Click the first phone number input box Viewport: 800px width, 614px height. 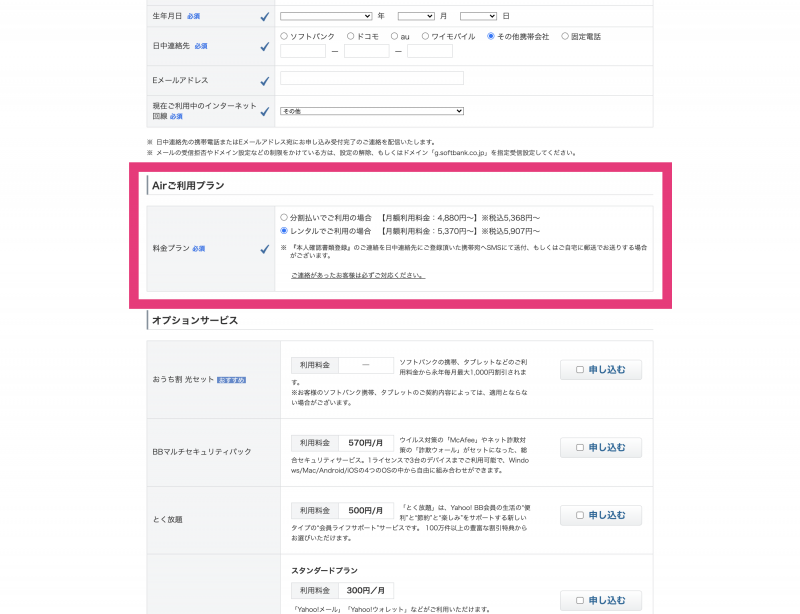(x=302, y=50)
